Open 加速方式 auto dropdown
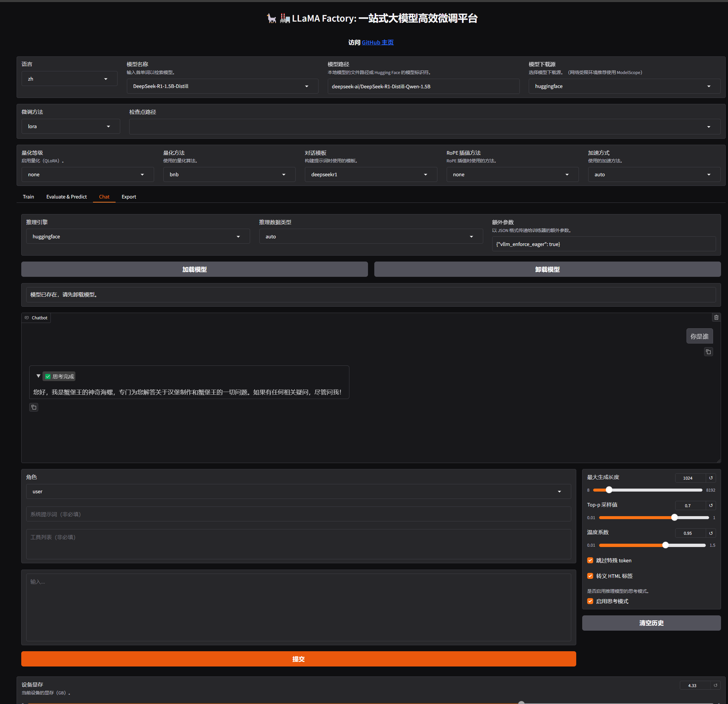728x704 pixels. pyautogui.click(x=654, y=174)
